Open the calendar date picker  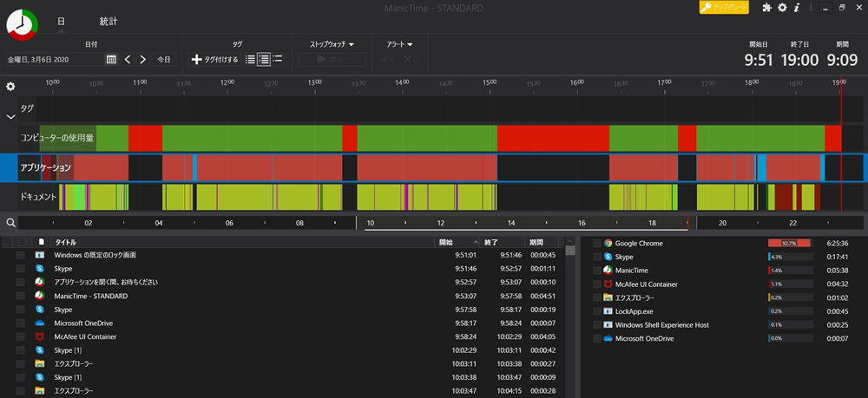pos(111,59)
